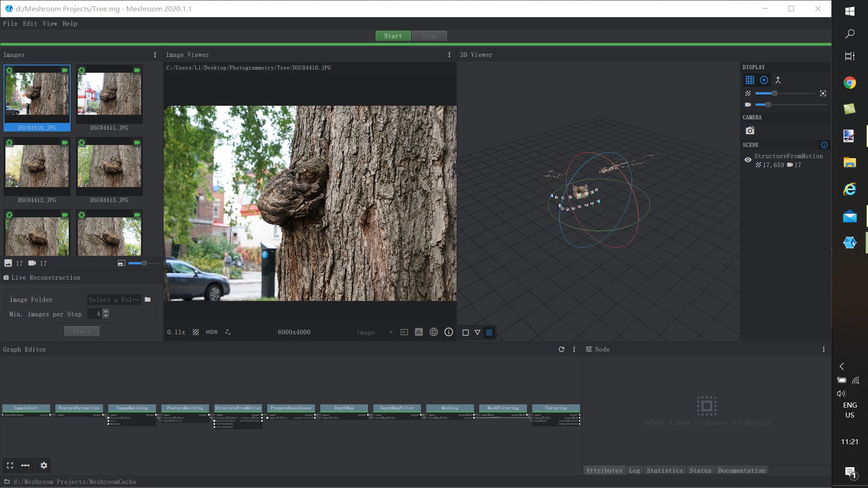Refresh the Graph Editor status
Viewport: 868px width, 488px height.
click(561, 349)
